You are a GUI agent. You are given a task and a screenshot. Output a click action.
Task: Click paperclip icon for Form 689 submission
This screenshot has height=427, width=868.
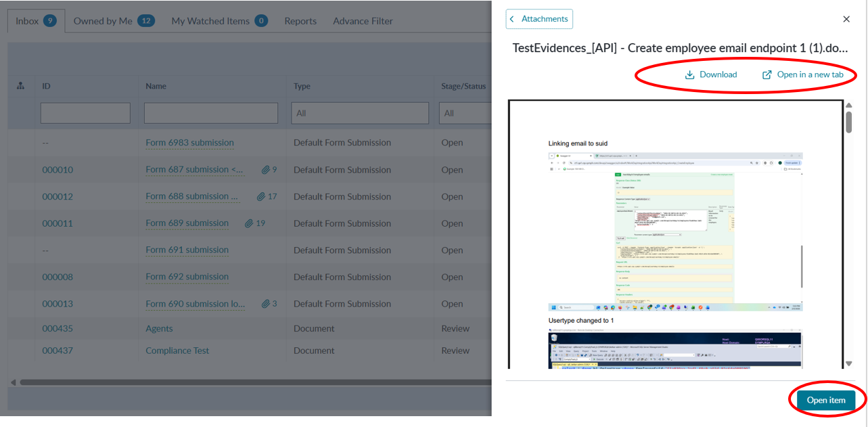[248, 223]
